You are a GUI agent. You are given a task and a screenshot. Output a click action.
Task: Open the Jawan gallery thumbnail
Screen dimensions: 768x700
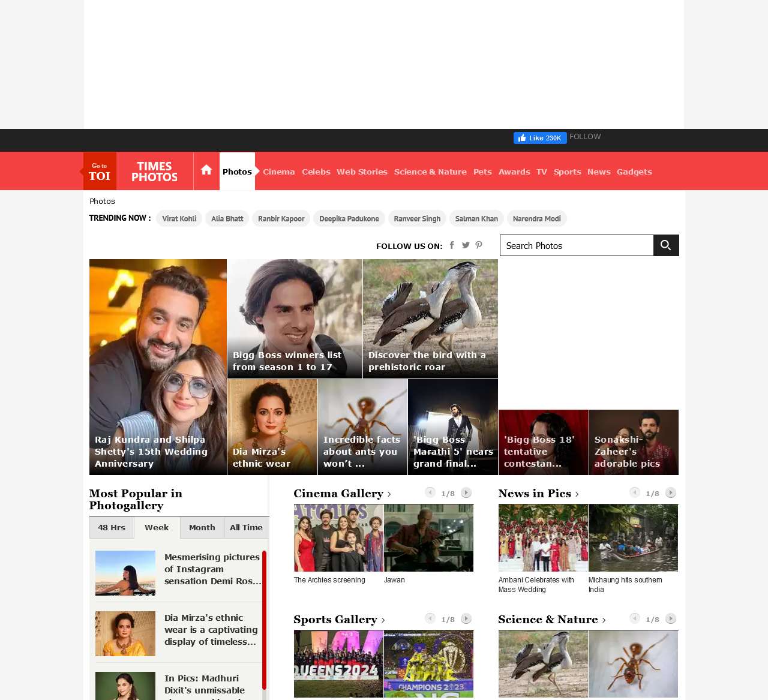(428, 538)
